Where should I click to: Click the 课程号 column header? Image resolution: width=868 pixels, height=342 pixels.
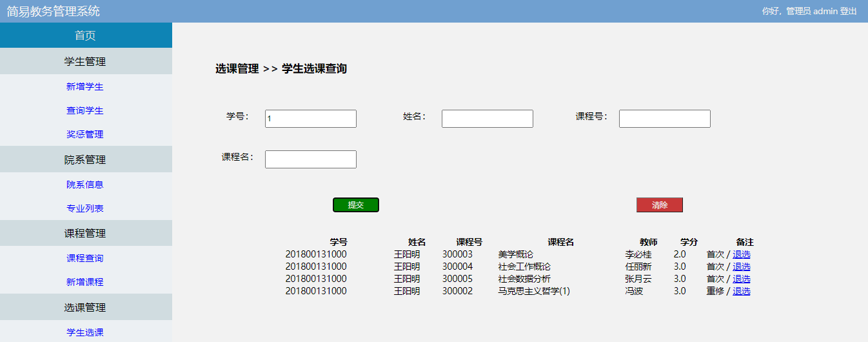(x=469, y=242)
